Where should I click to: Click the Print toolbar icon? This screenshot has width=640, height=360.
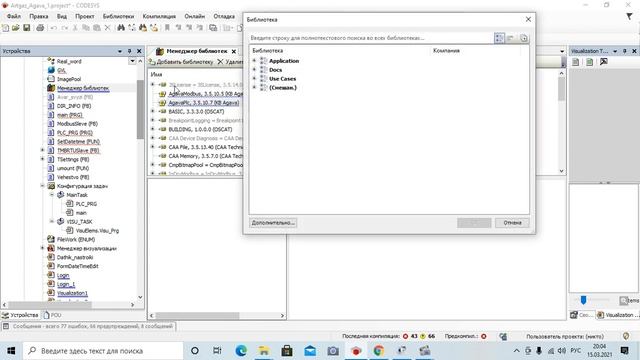click(x=40, y=28)
